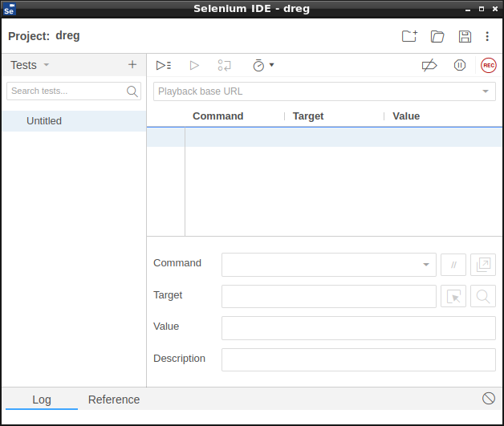
Task: Click the Command column header
Action: (x=218, y=116)
